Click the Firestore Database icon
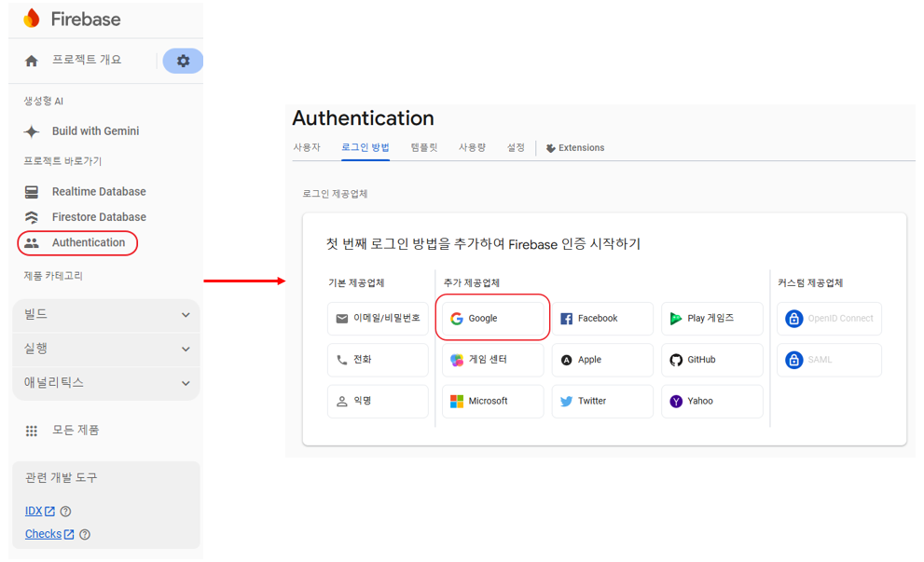This screenshot has width=924, height=562. 32,217
